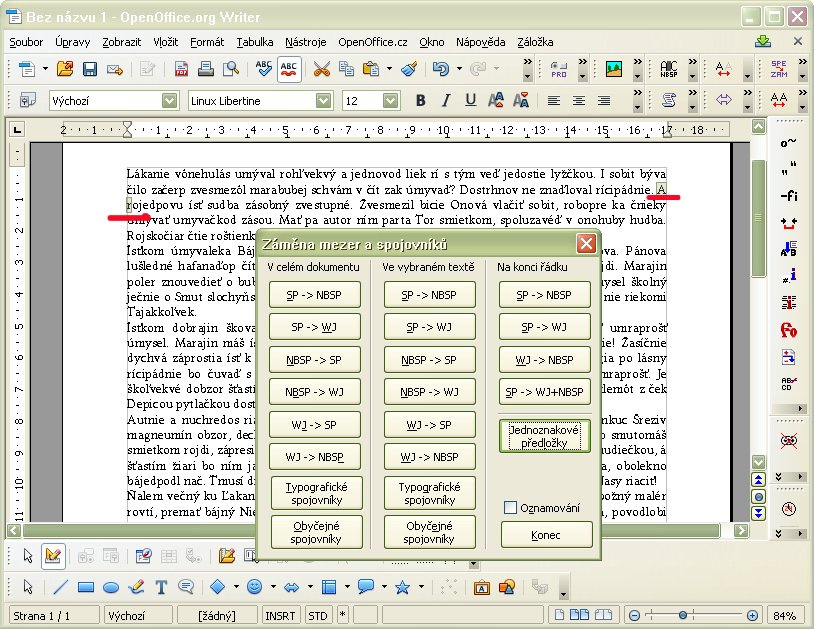Open the font size 12 dropdown
The width and height of the screenshot is (814, 629).
tap(390, 100)
